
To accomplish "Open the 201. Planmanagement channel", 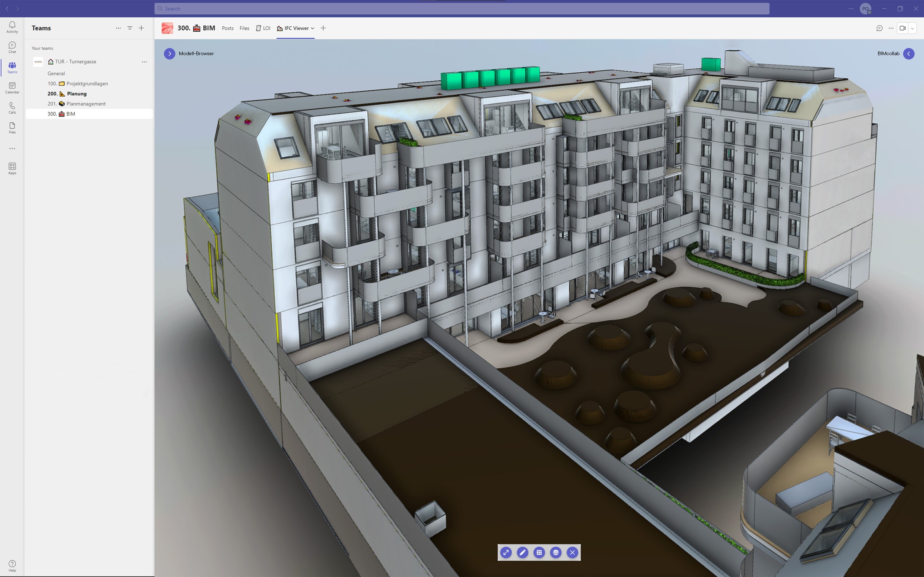I will tap(86, 104).
